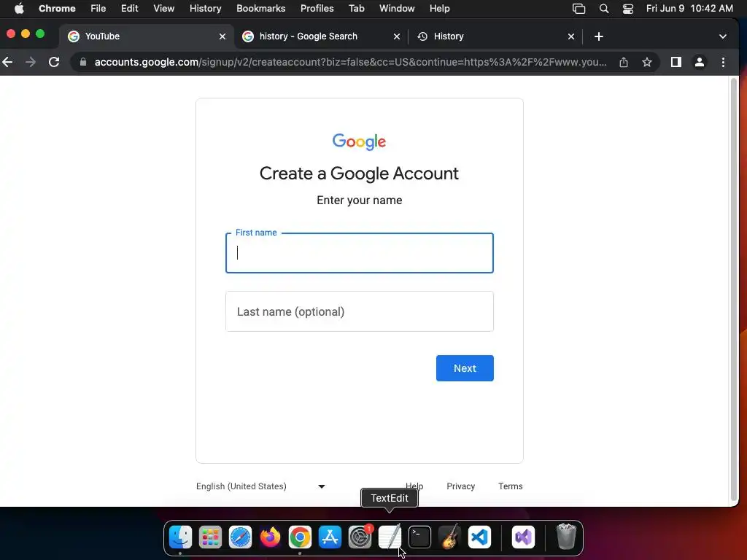Open Control Center in menu bar
Viewport: 747px width, 560px height.
click(x=628, y=8)
